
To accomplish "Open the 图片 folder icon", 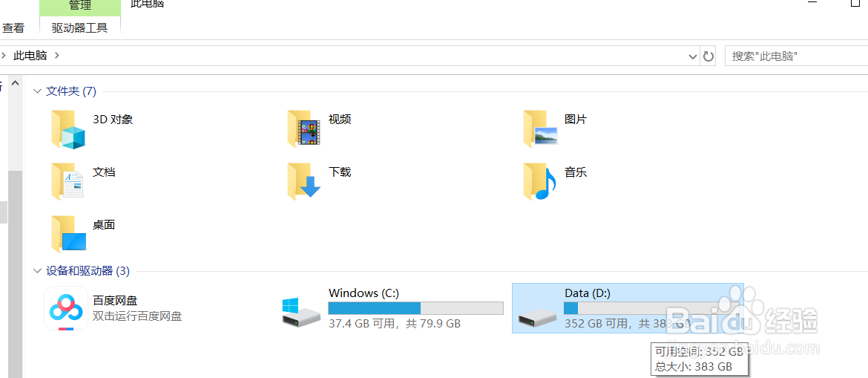I will coord(540,129).
